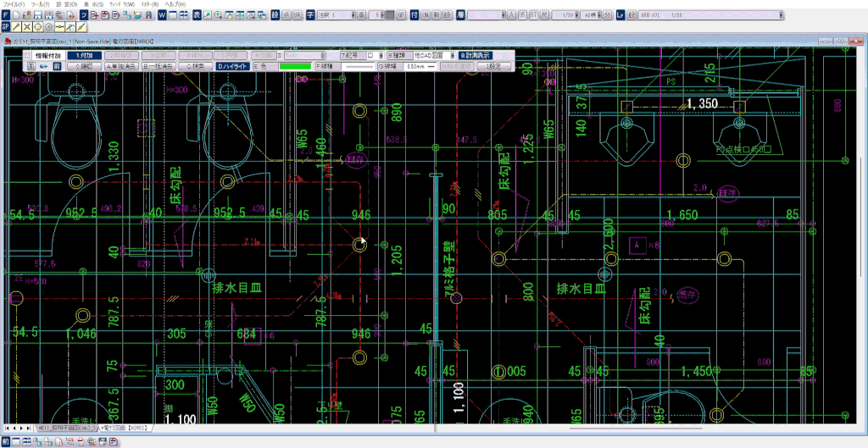
Task: Open the 注釈 1 text style dropdown
Action: (351, 15)
